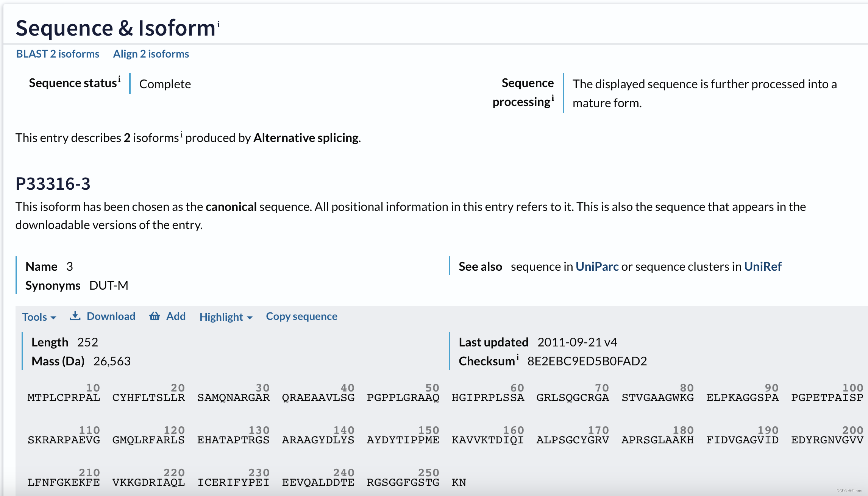Click the isoforms info superscript icon
The height and width of the screenshot is (496, 868).
(181, 134)
